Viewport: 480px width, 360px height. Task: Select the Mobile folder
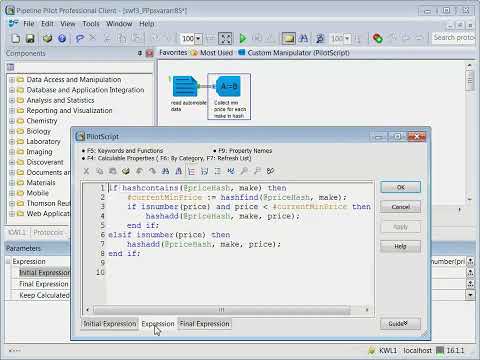(x=38, y=193)
